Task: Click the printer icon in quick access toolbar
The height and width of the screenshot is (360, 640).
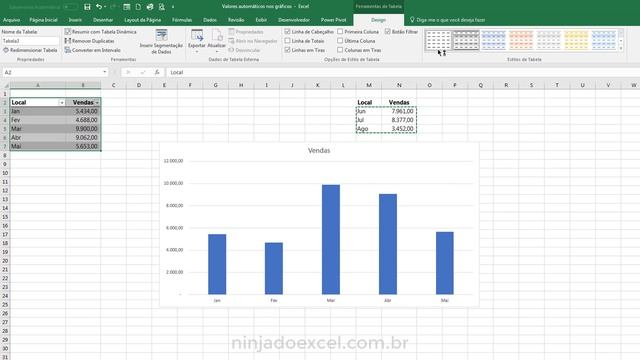Action: [x=150, y=7]
